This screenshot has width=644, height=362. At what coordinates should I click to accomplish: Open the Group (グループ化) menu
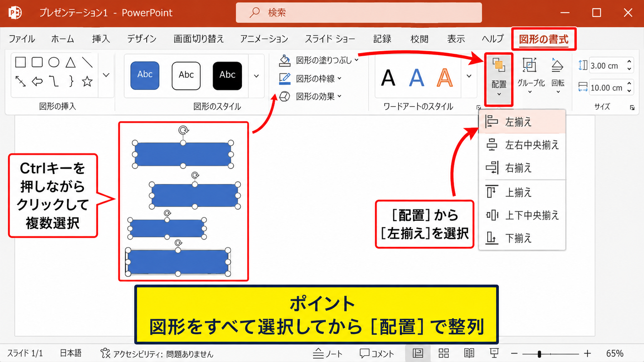click(531, 76)
